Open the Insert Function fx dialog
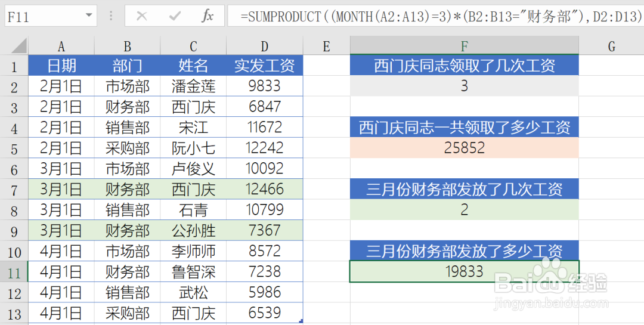 click(208, 16)
